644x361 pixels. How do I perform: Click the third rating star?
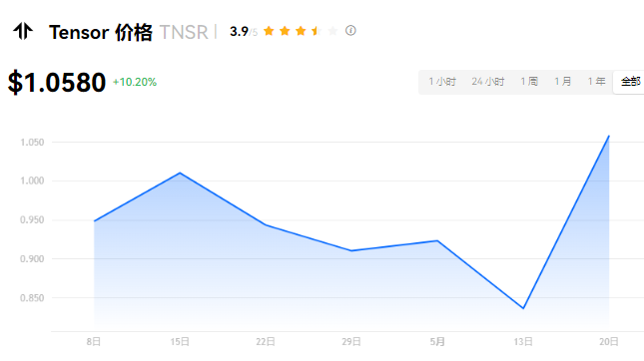pos(301,31)
